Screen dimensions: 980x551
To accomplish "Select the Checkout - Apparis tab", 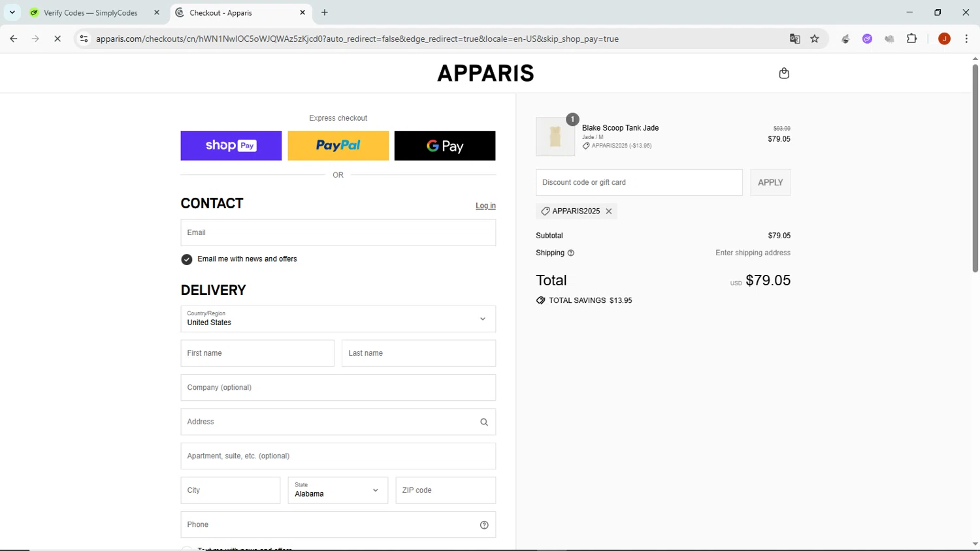I will (240, 12).
